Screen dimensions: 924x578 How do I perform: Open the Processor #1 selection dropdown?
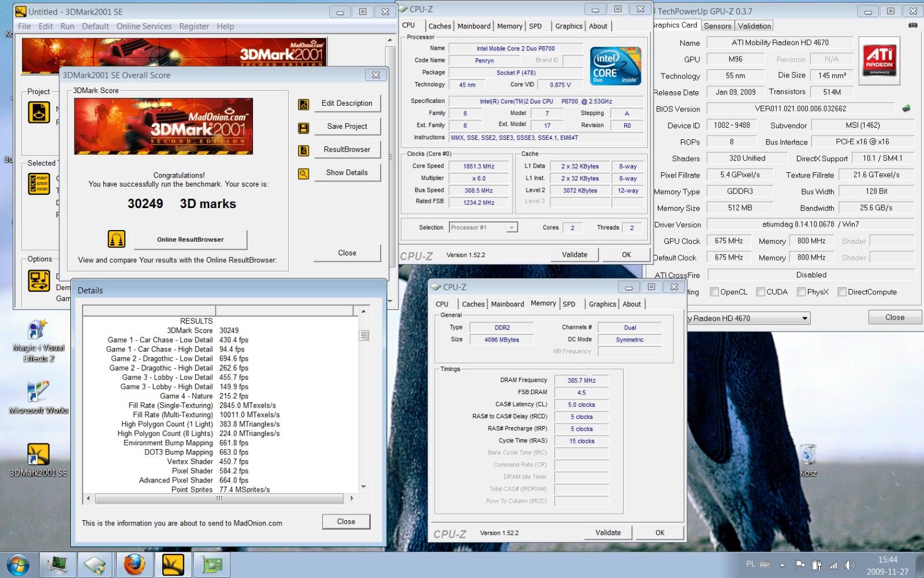pos(483,228)
